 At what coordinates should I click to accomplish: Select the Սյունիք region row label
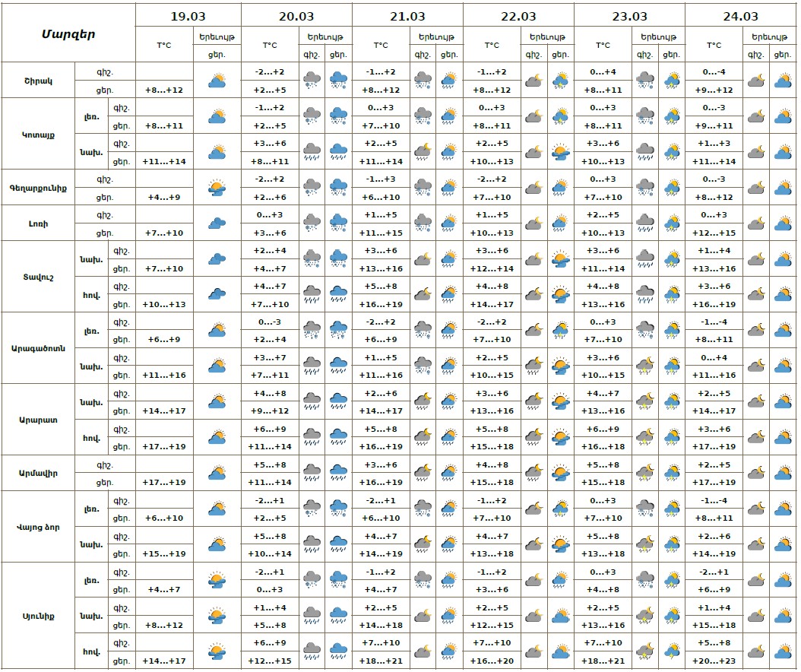39,616
